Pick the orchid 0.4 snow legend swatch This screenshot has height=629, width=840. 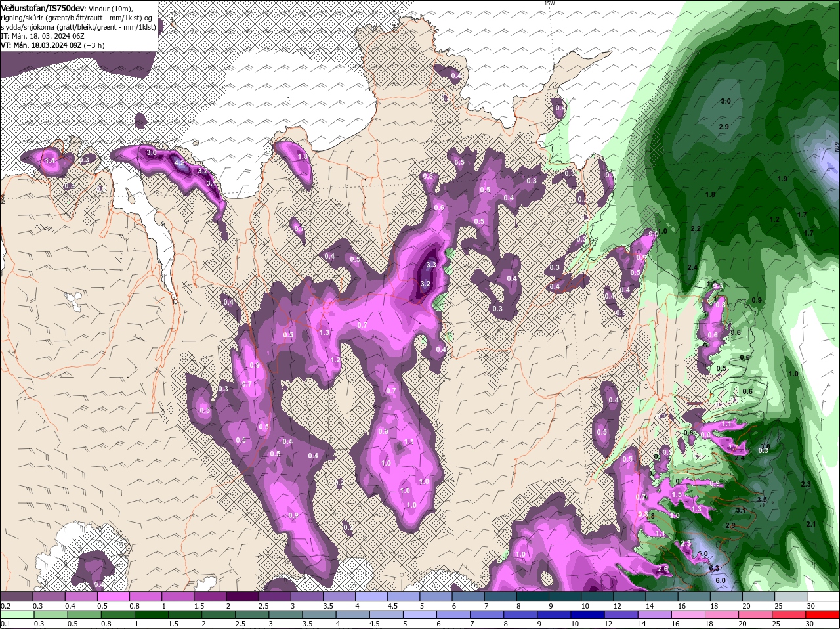(81, 596)
